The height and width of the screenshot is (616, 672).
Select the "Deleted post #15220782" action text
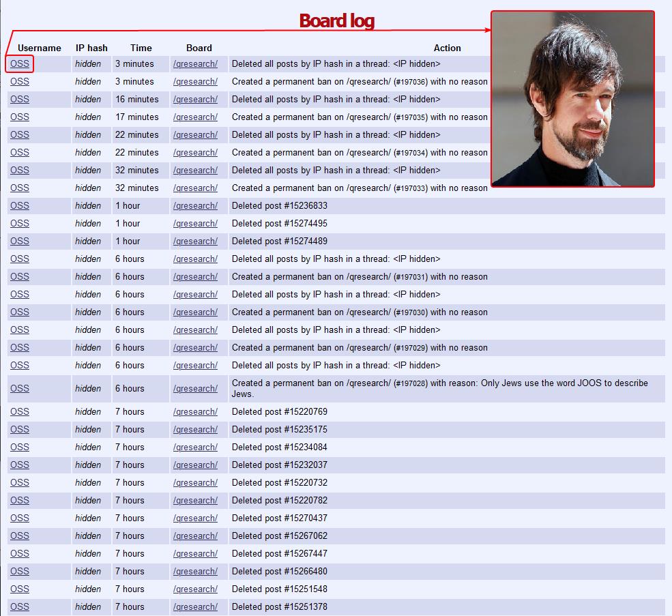tap(280, 500)
